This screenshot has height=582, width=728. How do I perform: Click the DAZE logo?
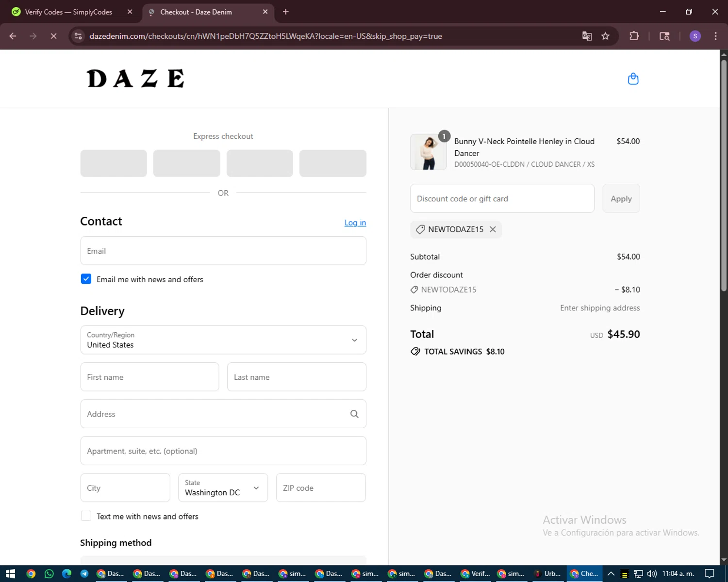[135, 79]
